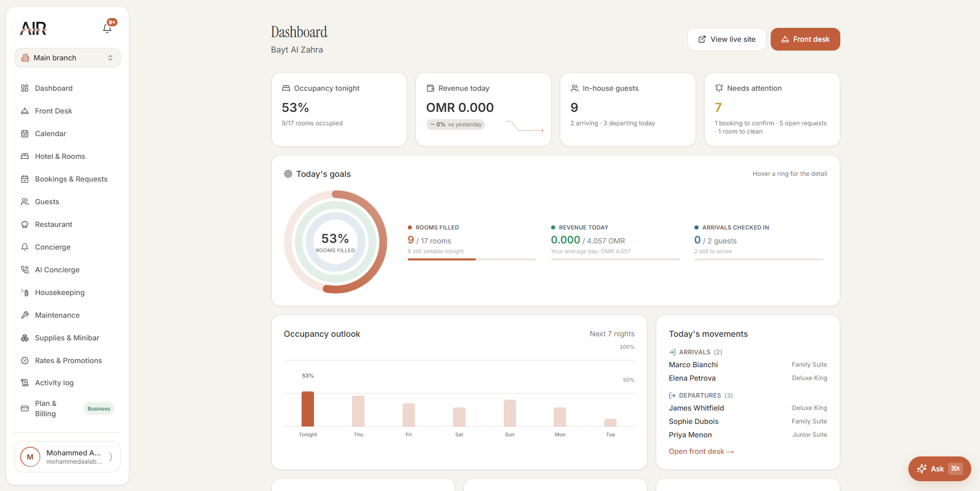Expand the Mohammed user account menu

click(x=68, y=457)
